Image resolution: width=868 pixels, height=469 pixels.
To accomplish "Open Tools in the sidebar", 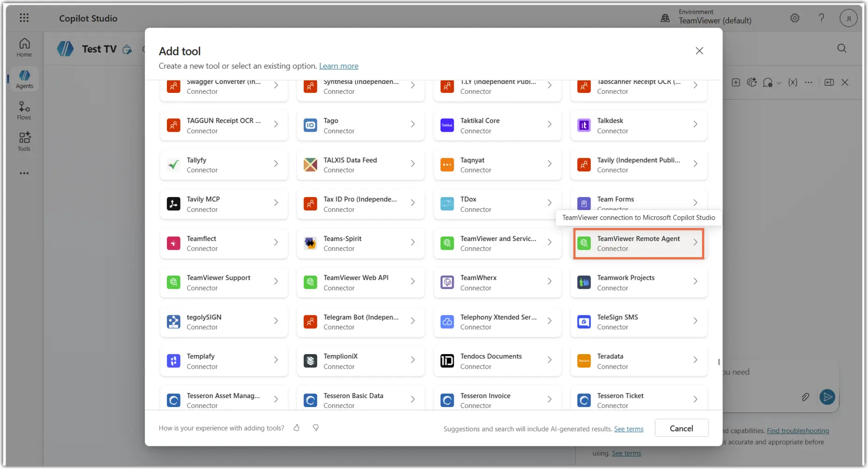I will 24,142.
